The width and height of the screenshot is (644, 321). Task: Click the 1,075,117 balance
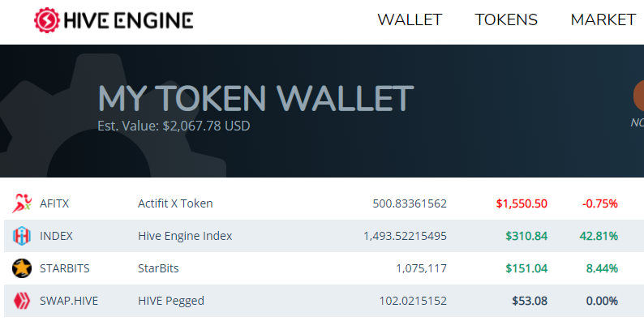(422, 268)
